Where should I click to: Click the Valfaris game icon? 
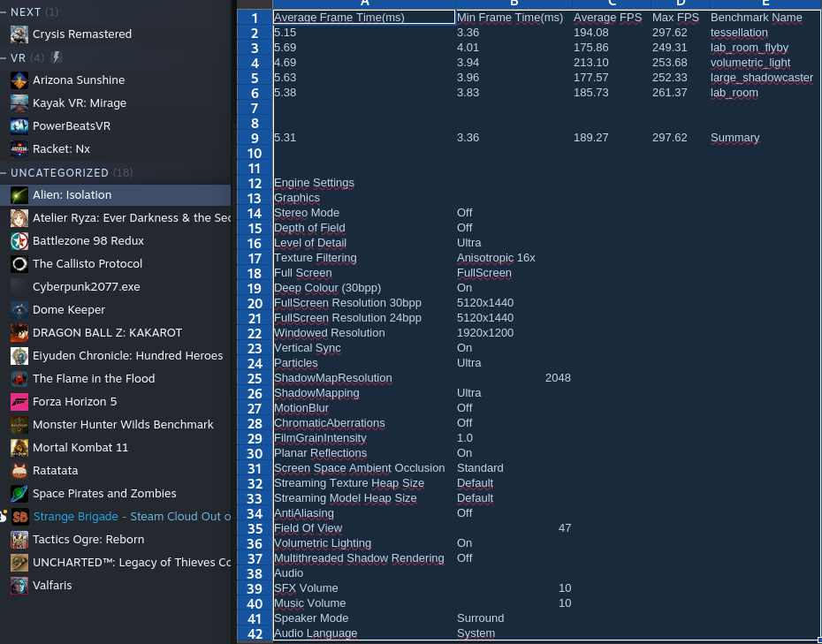[19, 586]
